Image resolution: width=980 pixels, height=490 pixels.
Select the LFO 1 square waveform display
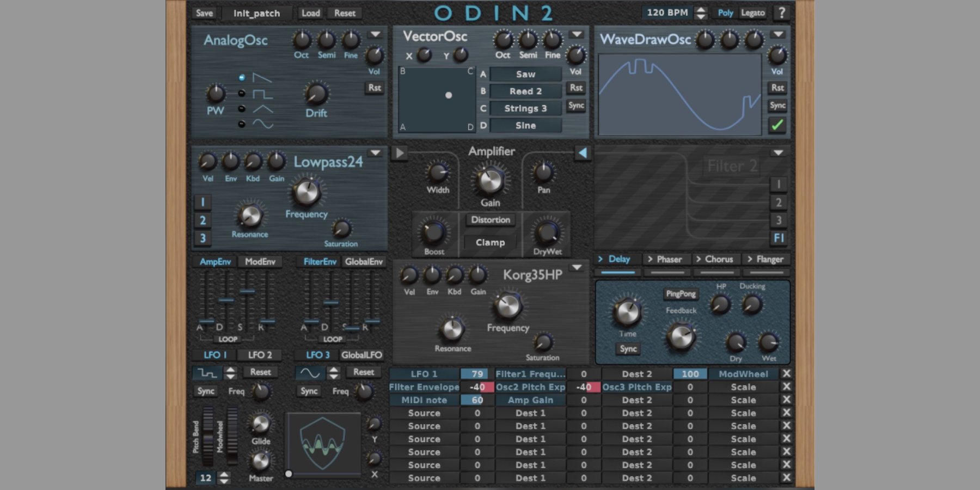tap(207, 373)
